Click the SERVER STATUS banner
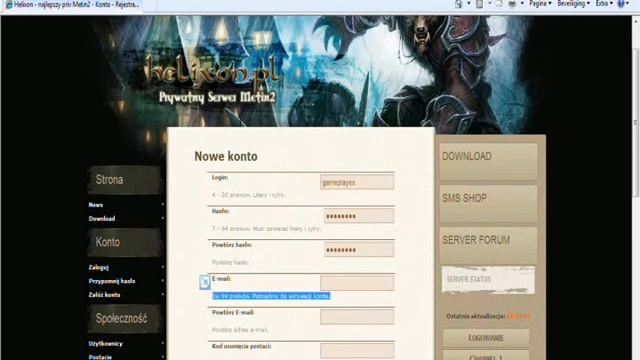 488,280
